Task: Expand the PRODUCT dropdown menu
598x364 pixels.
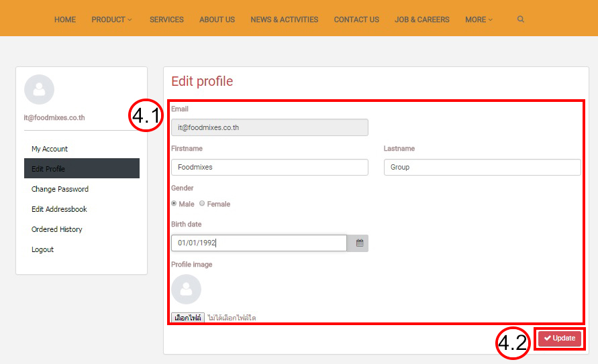Action: pos(111,19)
